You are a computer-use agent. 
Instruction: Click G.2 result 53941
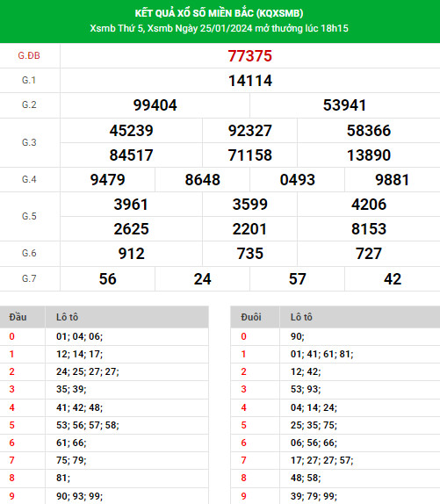coord(344,105)
